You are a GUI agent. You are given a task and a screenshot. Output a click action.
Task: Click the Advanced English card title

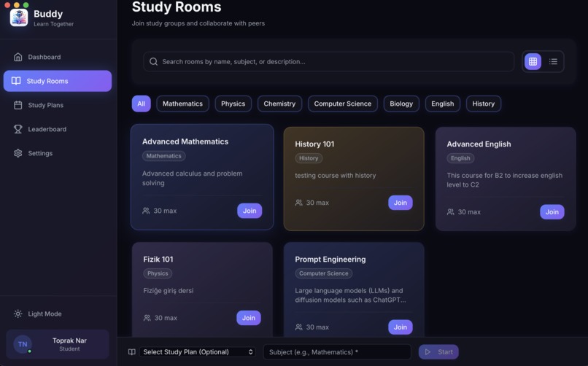pyautogui.click(x=479, y=144)
